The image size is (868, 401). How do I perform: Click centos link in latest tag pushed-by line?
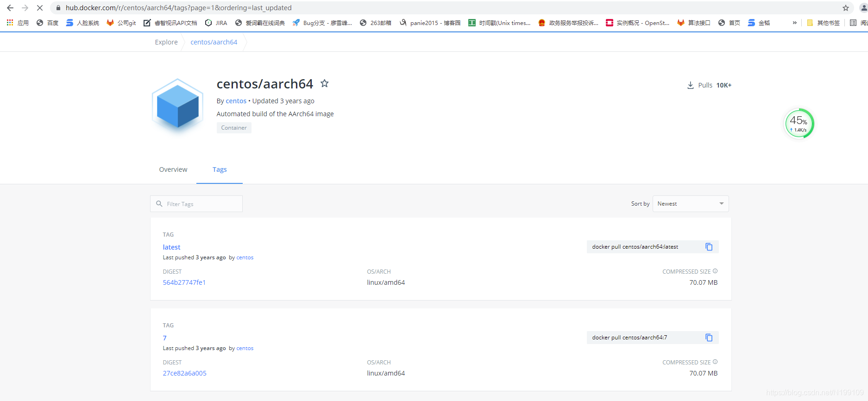coord(245,257)
